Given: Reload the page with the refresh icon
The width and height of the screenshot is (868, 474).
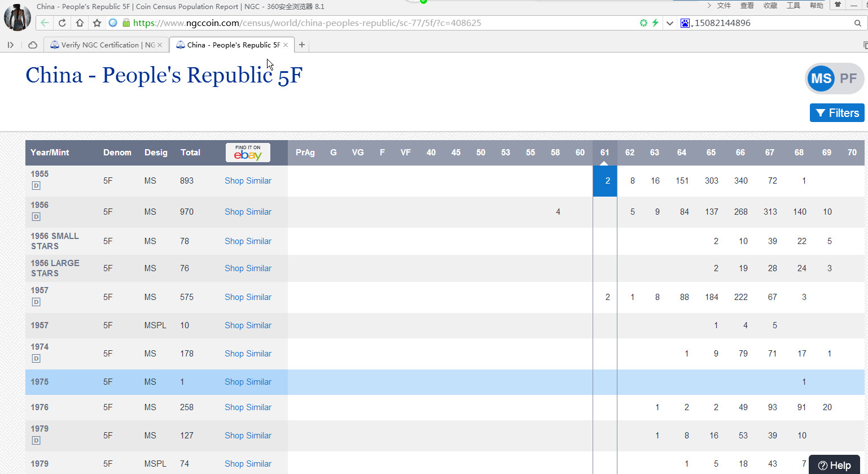Looking at the screenshot, I should point(62,23).
